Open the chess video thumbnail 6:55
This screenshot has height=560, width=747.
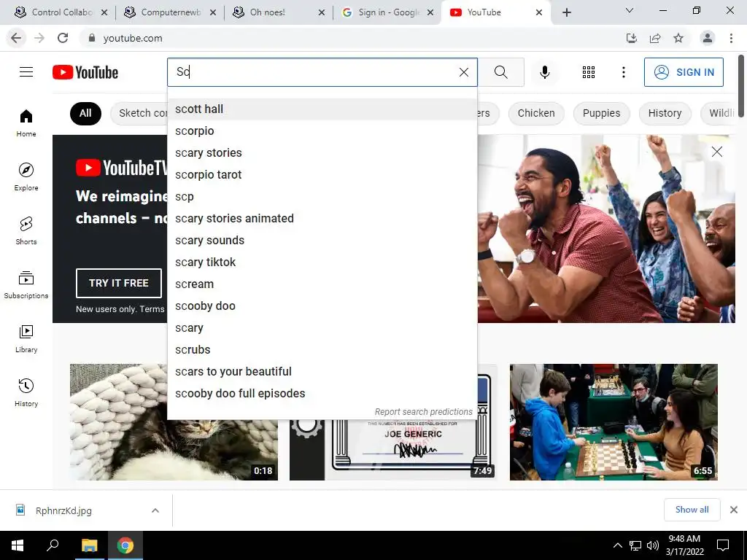pos(614,422)
